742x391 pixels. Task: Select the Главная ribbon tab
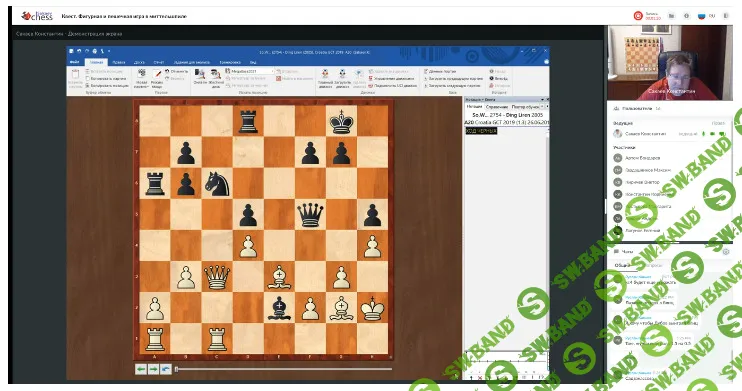tap(96, 62)
